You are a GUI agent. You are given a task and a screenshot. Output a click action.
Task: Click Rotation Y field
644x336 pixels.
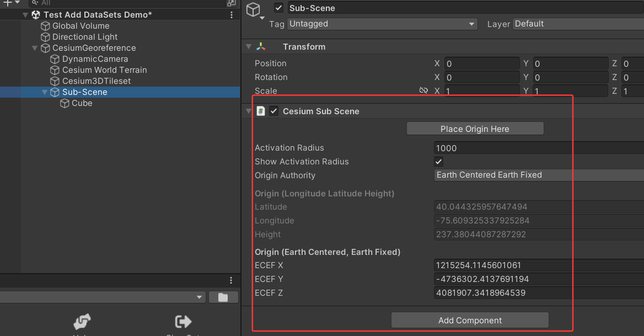pyautogui.click(x=571, y=77)
